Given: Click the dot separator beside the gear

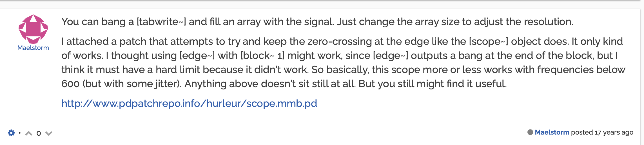Looking at the screenshot, I should click(20, 133).
